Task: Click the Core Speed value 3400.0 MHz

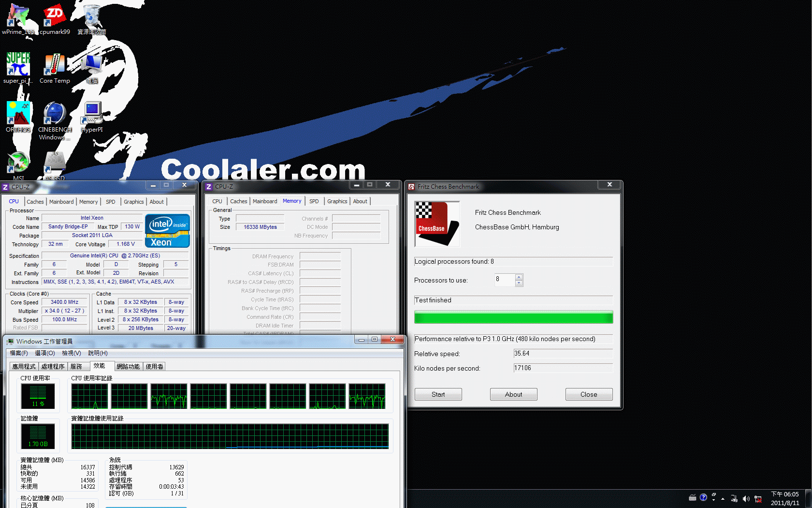Action: pyautogui.click(x=64, y=302)
